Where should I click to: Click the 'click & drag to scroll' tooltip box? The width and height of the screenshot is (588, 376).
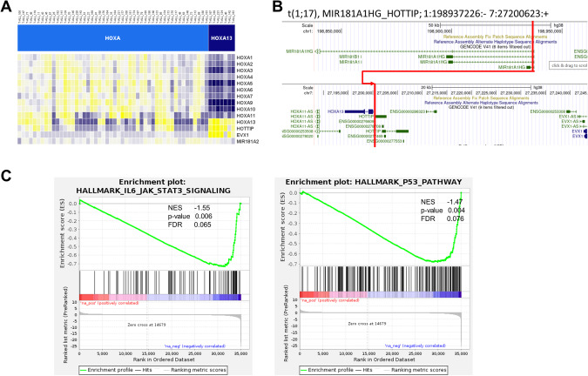[569, 65]
